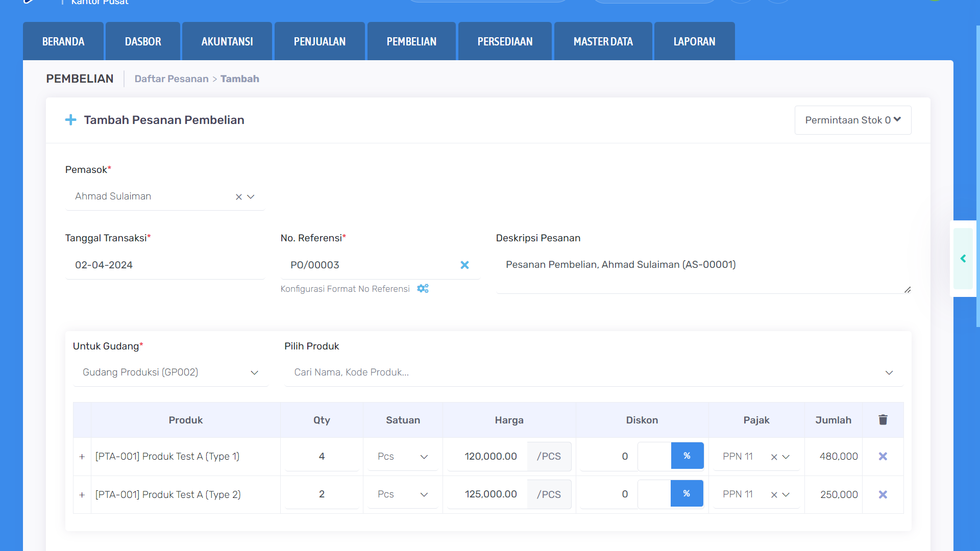
Task: Clear the No. Referensi field with X icon
Action: [x=464, y=265]
